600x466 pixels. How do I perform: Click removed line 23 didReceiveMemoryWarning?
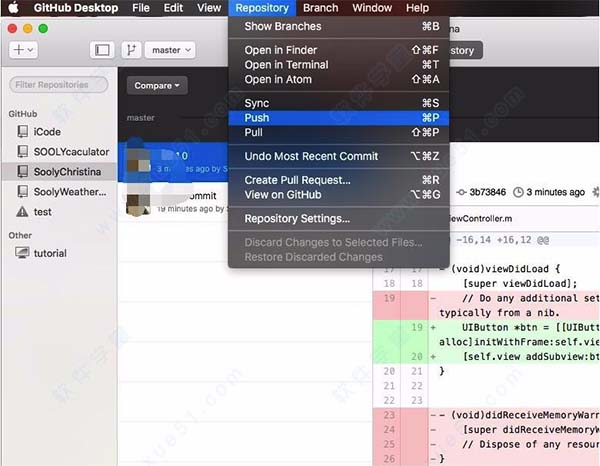[x=486, y=415]
